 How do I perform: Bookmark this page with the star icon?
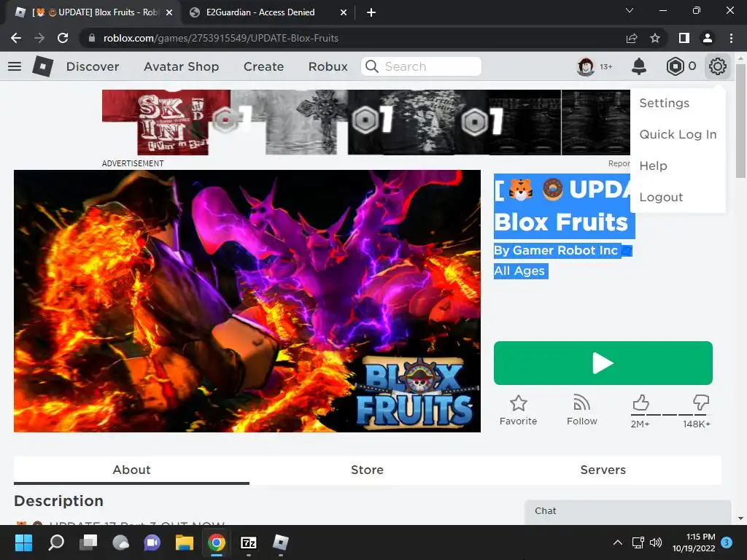click(x=655, y=38)
